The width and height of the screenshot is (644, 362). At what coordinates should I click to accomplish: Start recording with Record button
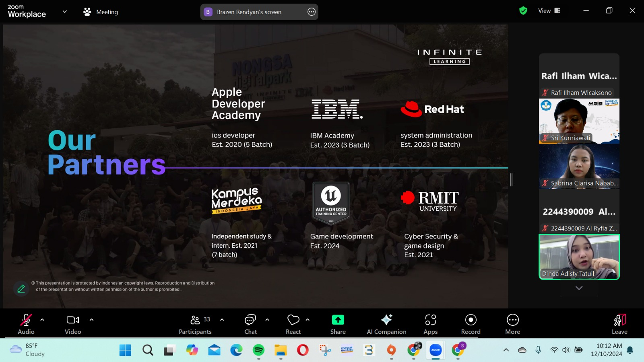[471, 324]
